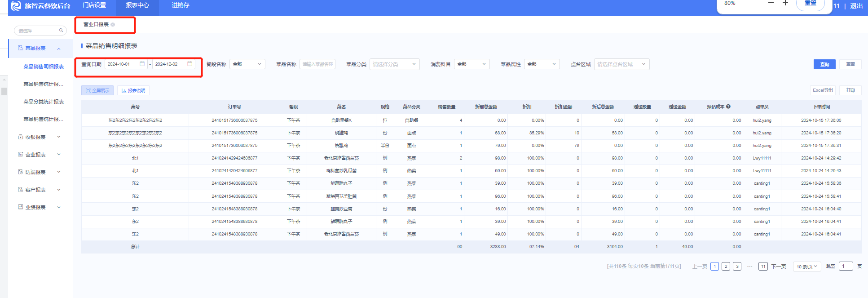Open the 桌台区域 dropdown
This screenshot has width=868, height=298.
click(x=622, y=64)
